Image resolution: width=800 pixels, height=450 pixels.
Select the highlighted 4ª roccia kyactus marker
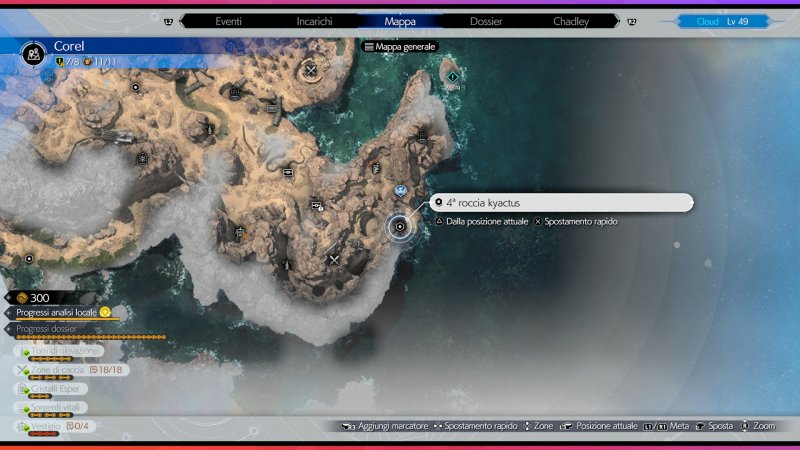point(400,227)
